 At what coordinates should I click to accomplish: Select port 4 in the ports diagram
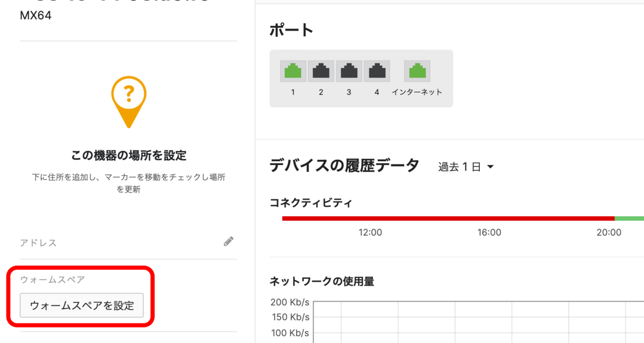coord(377,70)
